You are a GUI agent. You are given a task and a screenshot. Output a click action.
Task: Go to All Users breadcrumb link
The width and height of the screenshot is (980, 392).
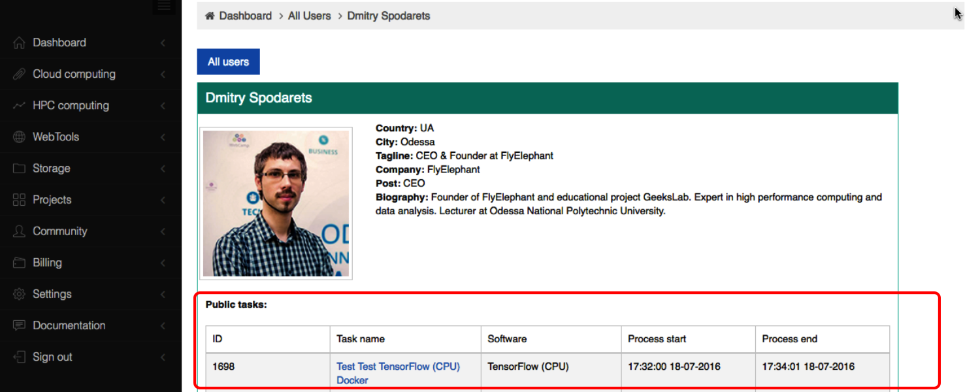click(309, 16)
